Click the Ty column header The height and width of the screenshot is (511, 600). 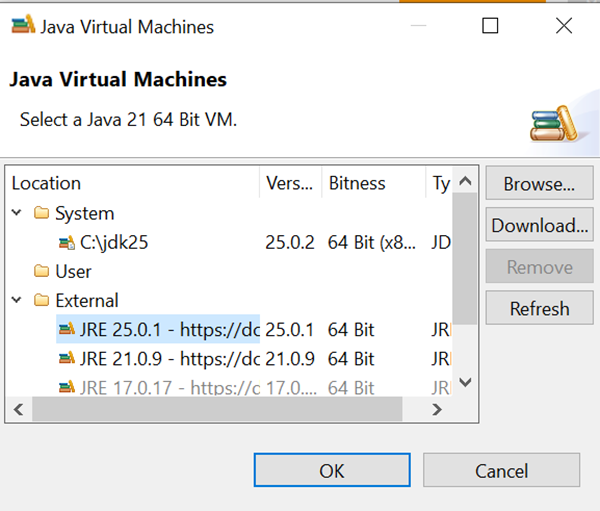tap(439, 183)
